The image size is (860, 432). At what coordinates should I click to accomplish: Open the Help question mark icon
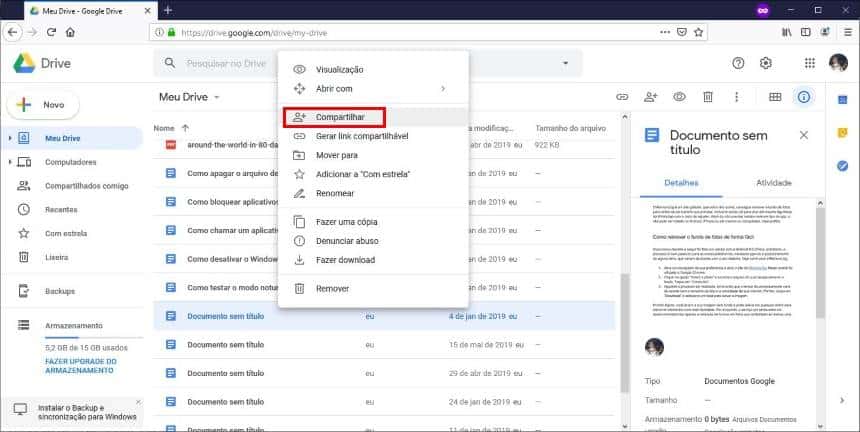coord(738,63)
